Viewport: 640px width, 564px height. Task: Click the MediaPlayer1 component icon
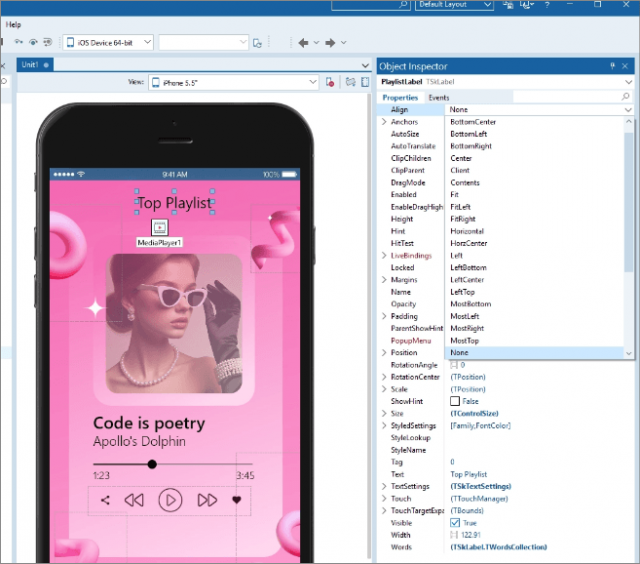160,228
